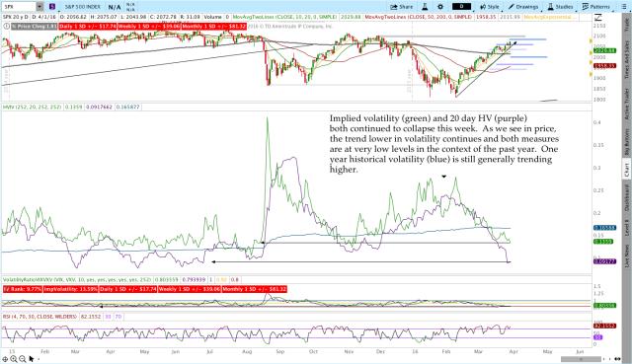
Task: Click the crosshair pan icon at bottom left
Action: click(x=5, y=359)
